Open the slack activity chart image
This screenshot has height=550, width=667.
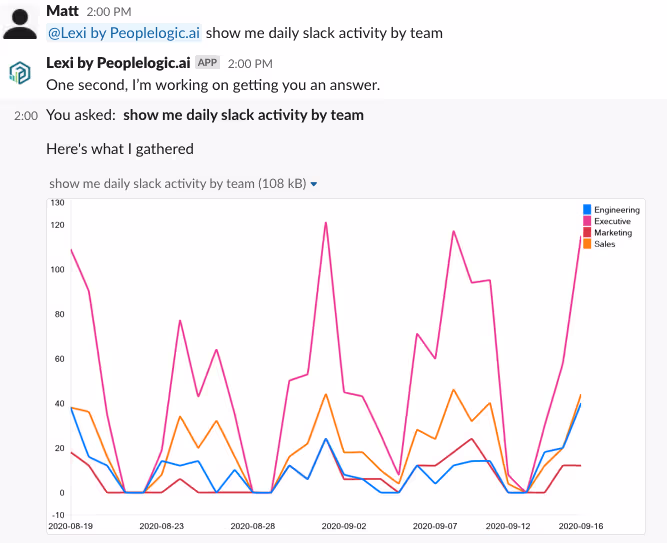[346, 366]
